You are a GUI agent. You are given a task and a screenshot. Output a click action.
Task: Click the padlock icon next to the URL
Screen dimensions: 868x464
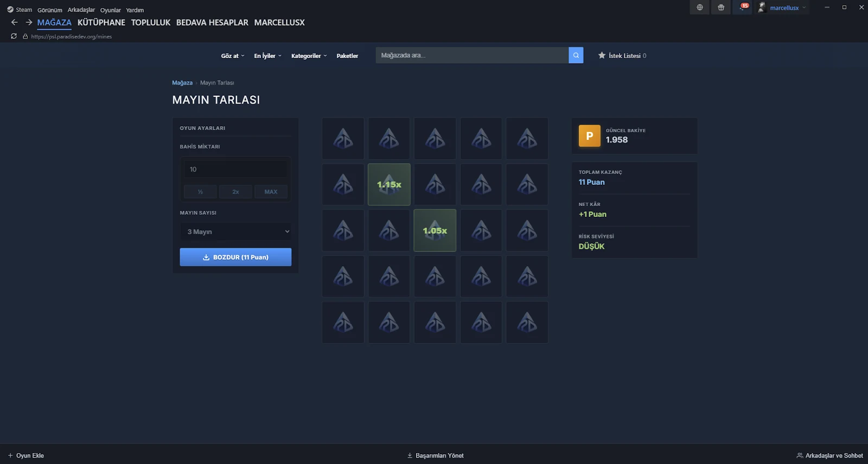[x=25, y=36]
